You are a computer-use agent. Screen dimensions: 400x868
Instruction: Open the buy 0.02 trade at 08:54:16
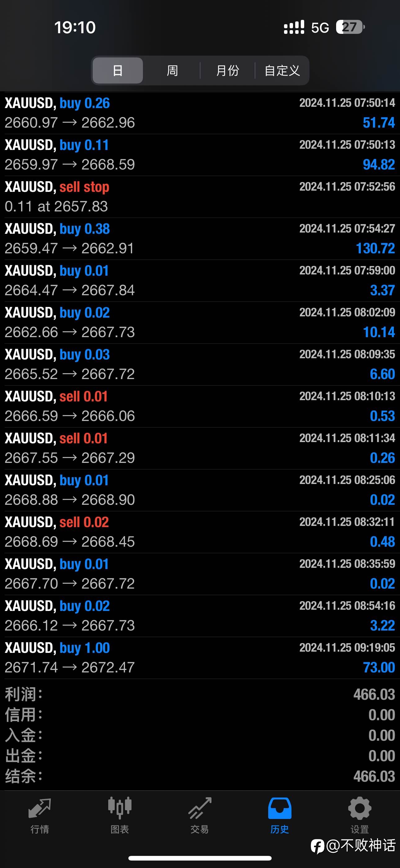coord(200,616)
